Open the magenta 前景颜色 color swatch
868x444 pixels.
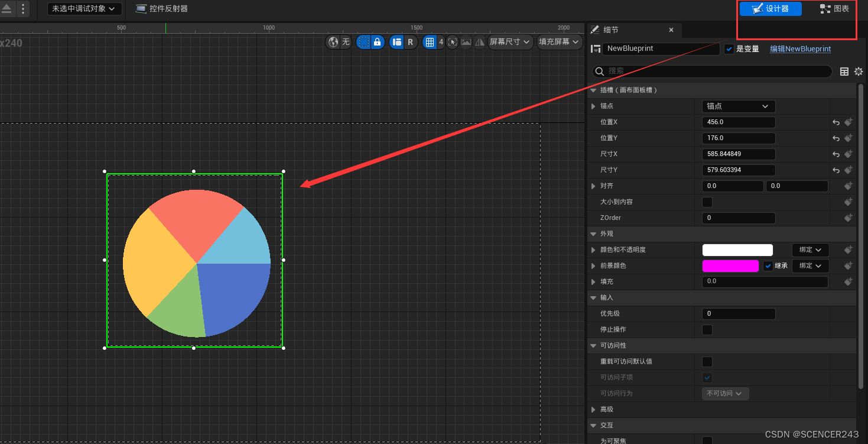click(x=730, y=266)
